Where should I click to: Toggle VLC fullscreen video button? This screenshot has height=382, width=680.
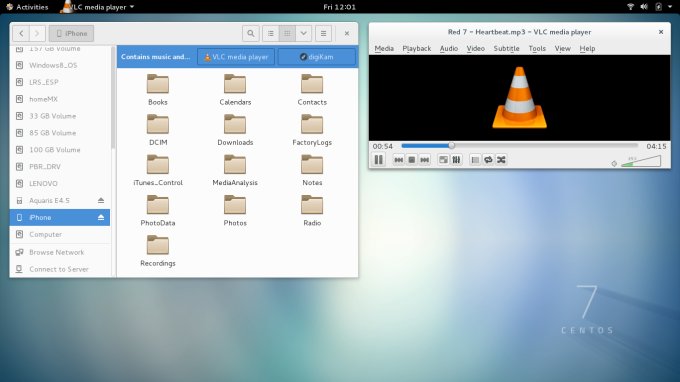443,160
